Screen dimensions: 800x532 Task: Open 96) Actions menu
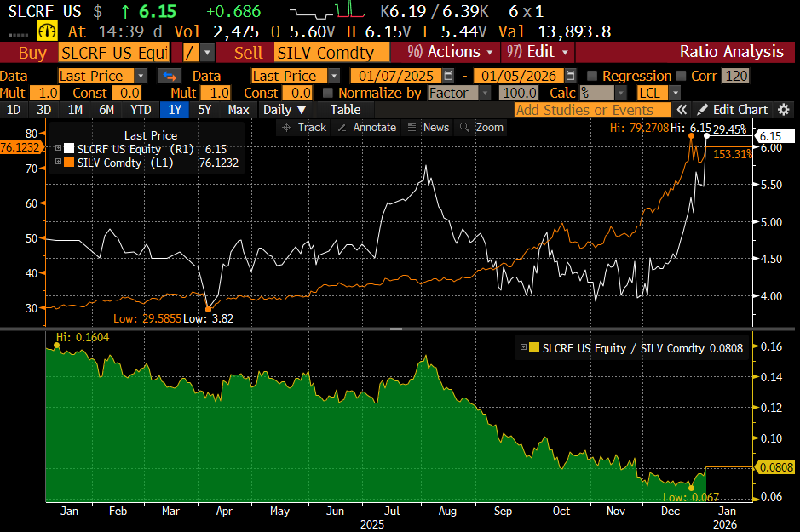tap(450, 52)
